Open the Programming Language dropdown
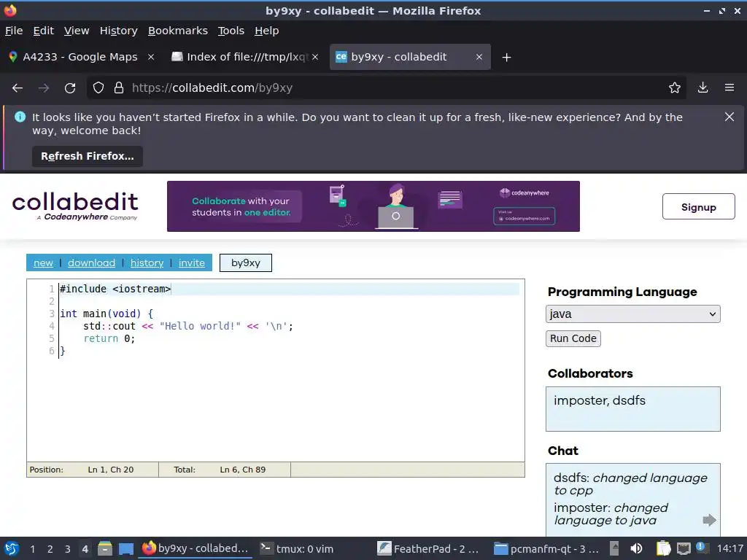 click(632, 314)
